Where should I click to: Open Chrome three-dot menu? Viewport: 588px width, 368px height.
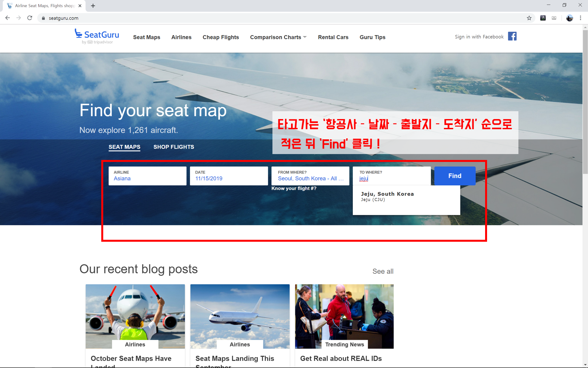(580, 18)
